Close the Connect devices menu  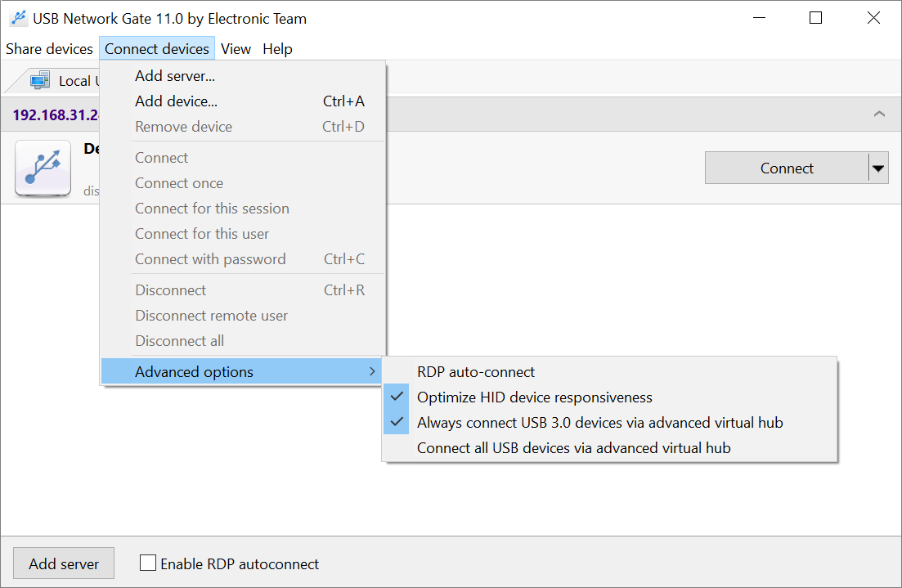pyautogui.click(x=157, y=49)
